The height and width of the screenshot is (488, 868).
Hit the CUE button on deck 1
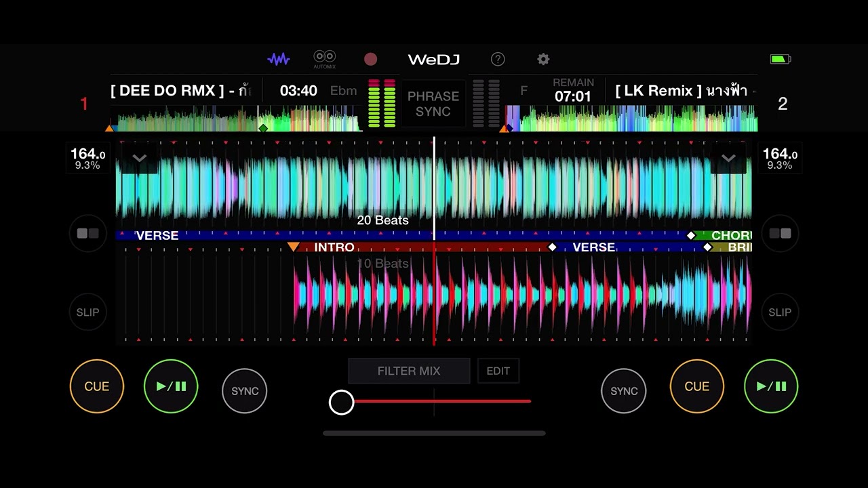tap(97, 386)
